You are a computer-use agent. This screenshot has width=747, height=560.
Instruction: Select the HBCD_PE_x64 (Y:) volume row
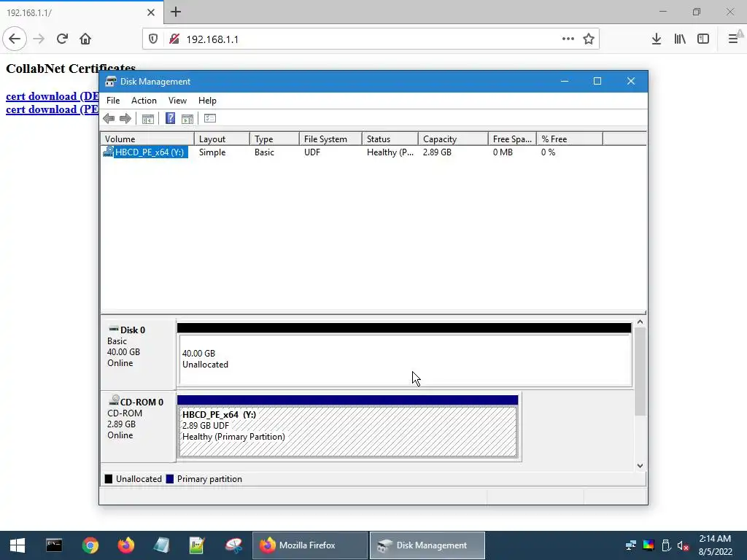pos(373,152)
